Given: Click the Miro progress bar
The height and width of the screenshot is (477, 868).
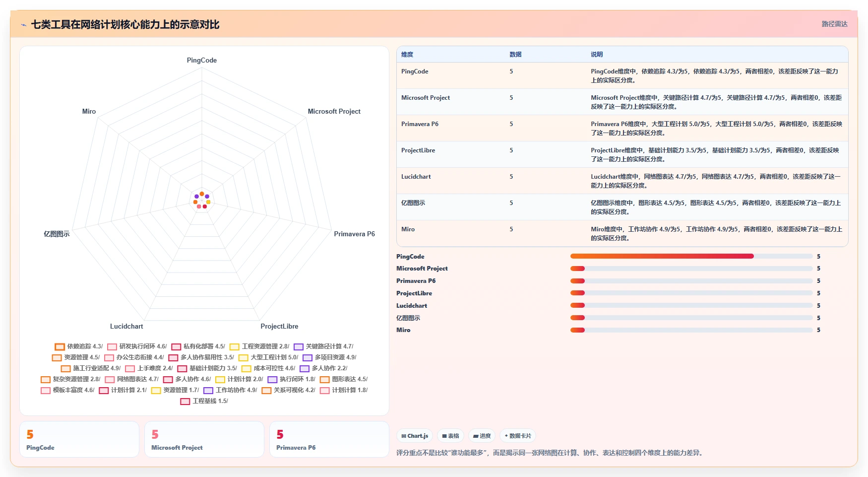Looking at the screenshot, I should pyautogui.click(x=691, y=330).
